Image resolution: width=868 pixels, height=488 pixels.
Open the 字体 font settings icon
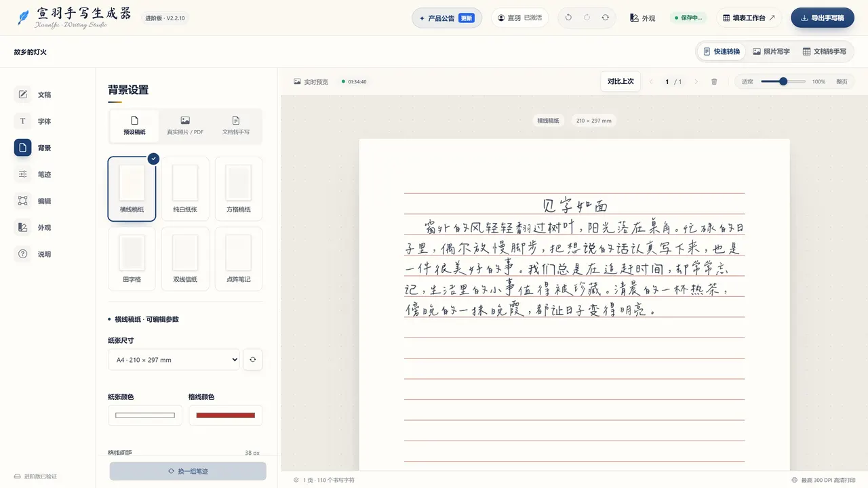click(22, 121)
